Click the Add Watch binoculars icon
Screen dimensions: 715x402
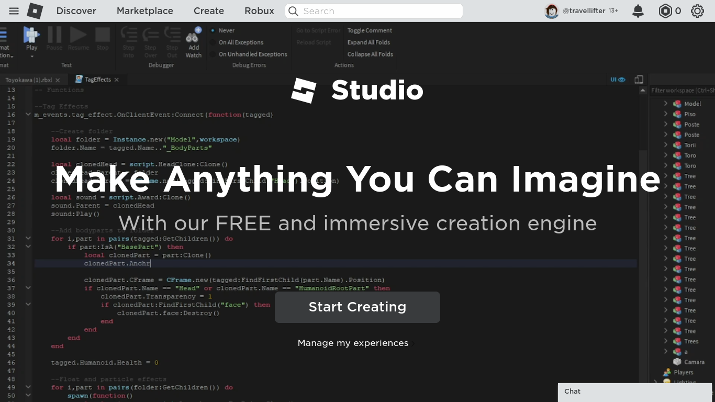pos(193,35)
